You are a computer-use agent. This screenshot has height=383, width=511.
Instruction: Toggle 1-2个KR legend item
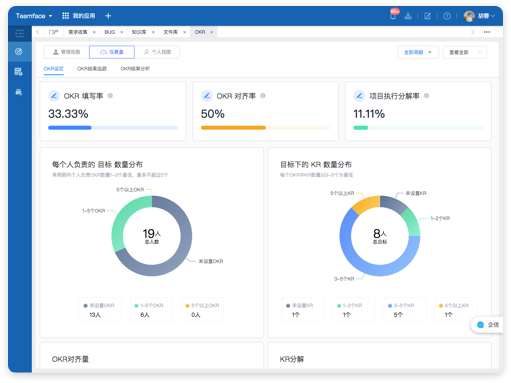(354, 310)
